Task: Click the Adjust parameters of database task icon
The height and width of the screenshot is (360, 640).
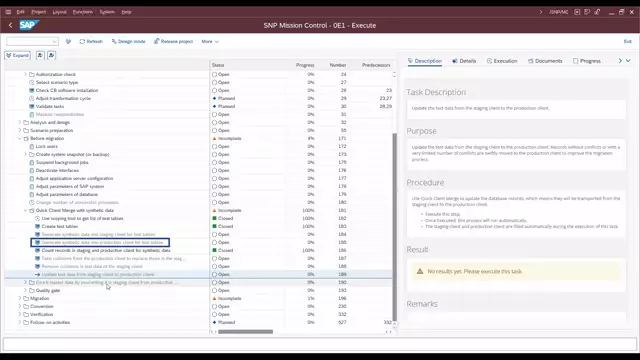Action: (x=31, y=194)
